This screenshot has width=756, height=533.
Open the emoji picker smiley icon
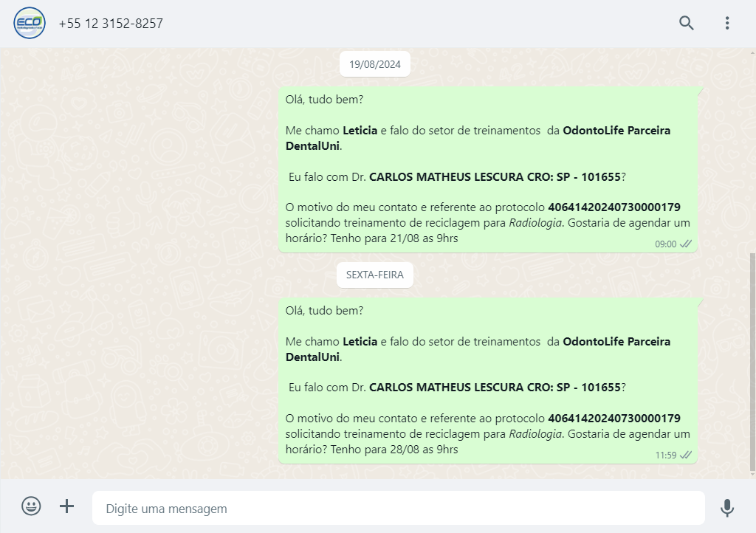(x=31, y=506)
